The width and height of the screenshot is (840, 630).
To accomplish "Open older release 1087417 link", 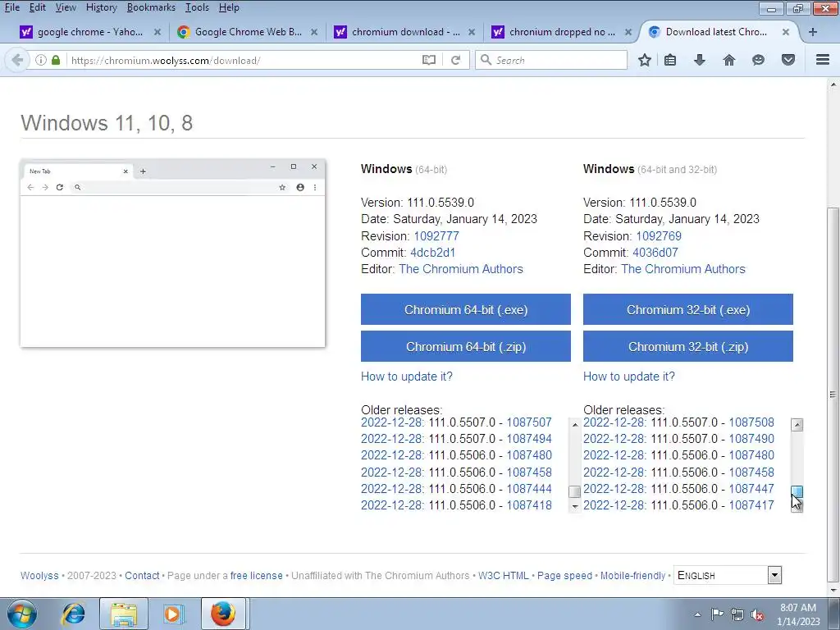I will point(751,504).
